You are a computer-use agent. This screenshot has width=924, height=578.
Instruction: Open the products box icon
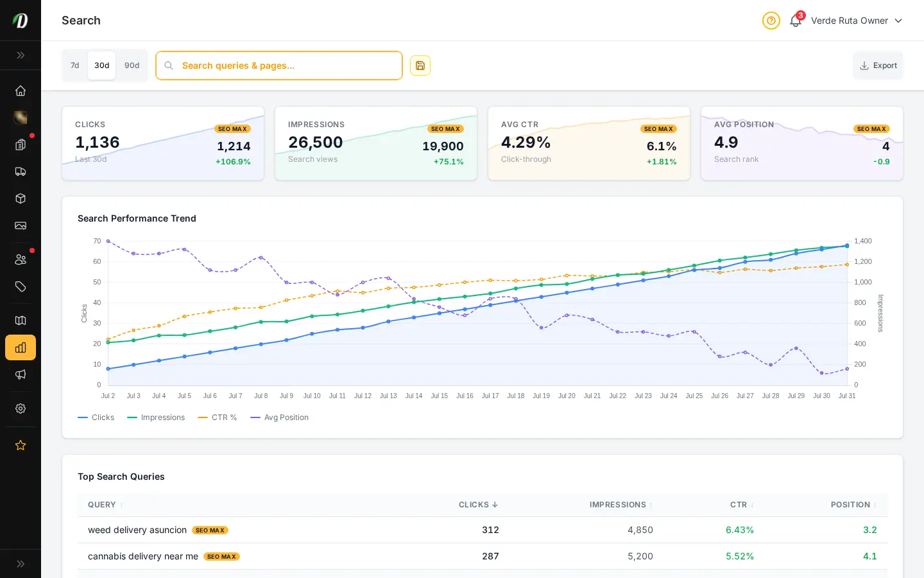[21, 198]
